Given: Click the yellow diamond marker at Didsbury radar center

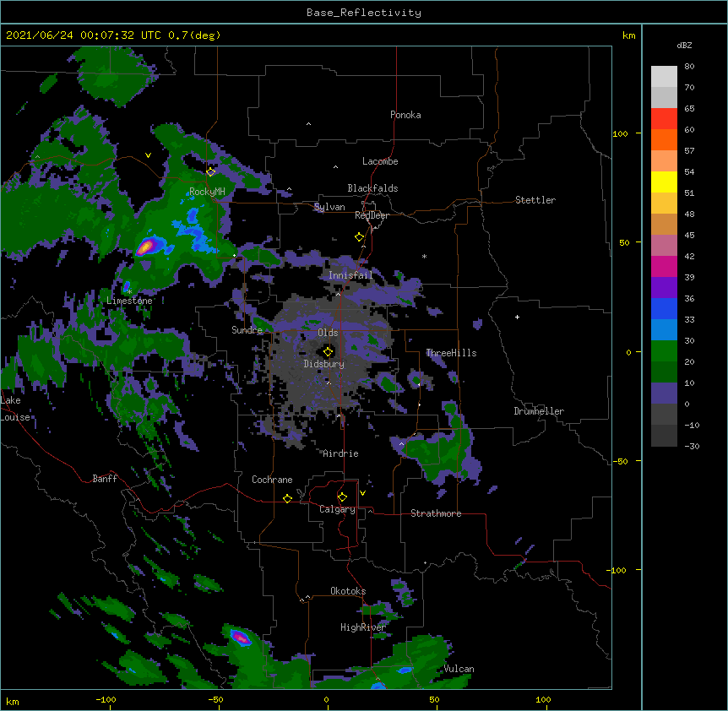Looking at the screenshot, I should pyautogui.click(x=328, y=352).
